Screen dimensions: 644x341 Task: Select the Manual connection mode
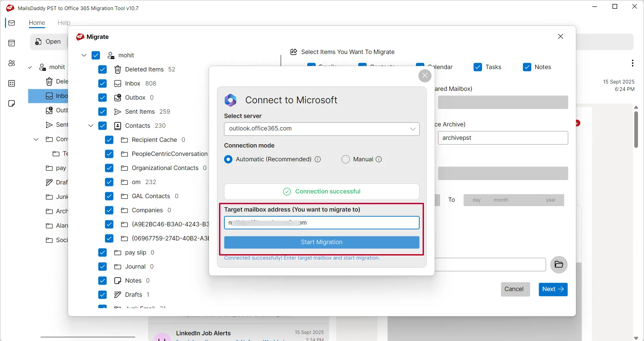pos(345,159)
